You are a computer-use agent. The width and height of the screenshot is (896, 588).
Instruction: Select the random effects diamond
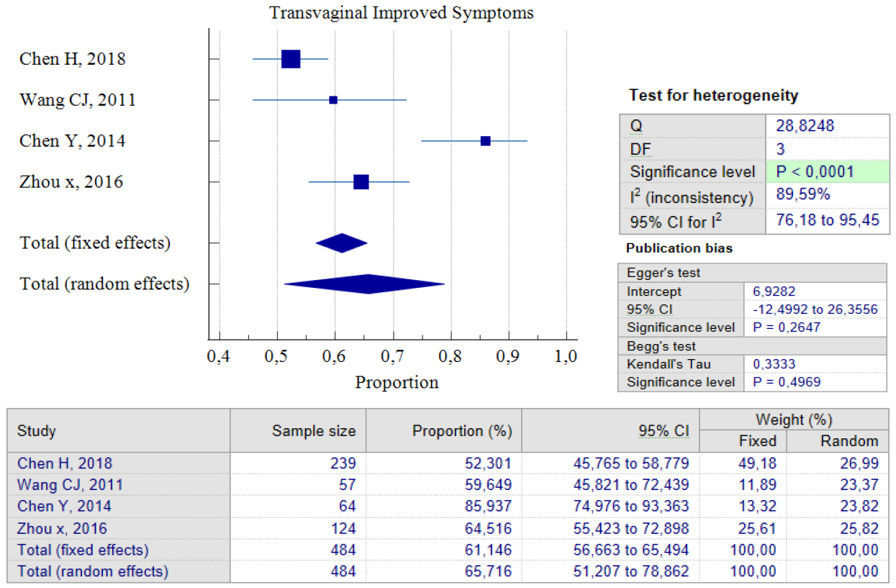[365, 284]
